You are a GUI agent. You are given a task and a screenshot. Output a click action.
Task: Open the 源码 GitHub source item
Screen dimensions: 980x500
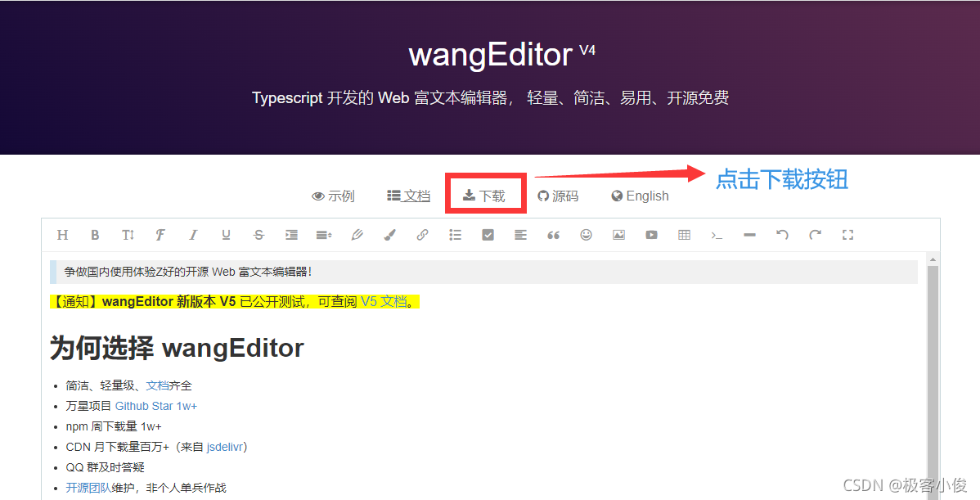pos(558,196)
